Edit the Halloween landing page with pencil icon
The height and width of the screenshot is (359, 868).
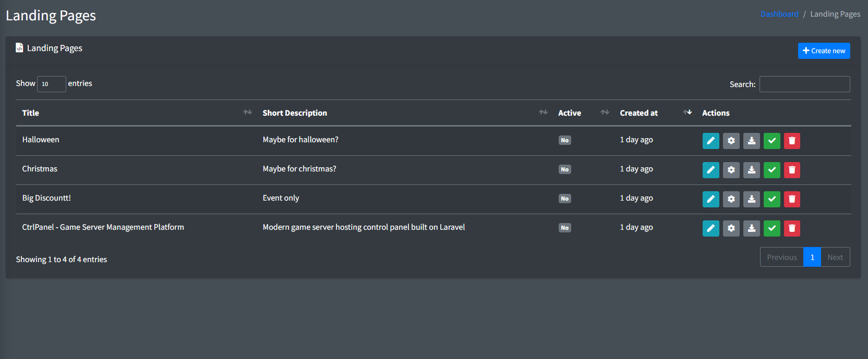710,141
